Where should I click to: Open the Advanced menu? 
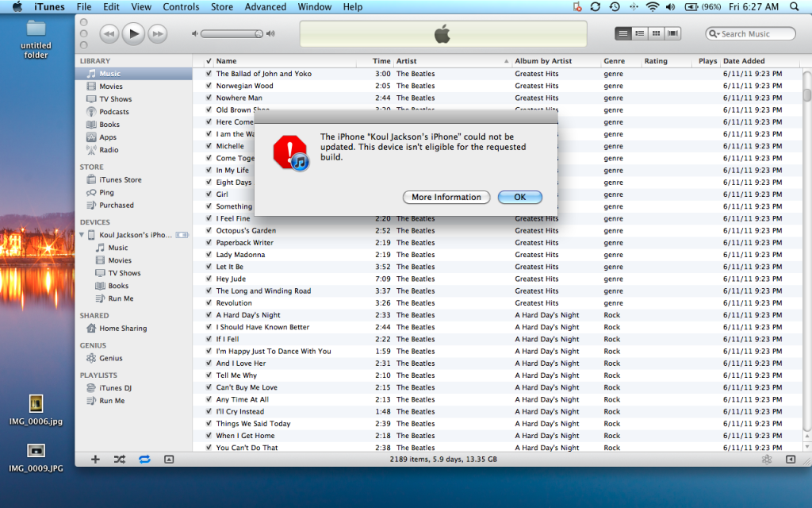coord(265,6)
